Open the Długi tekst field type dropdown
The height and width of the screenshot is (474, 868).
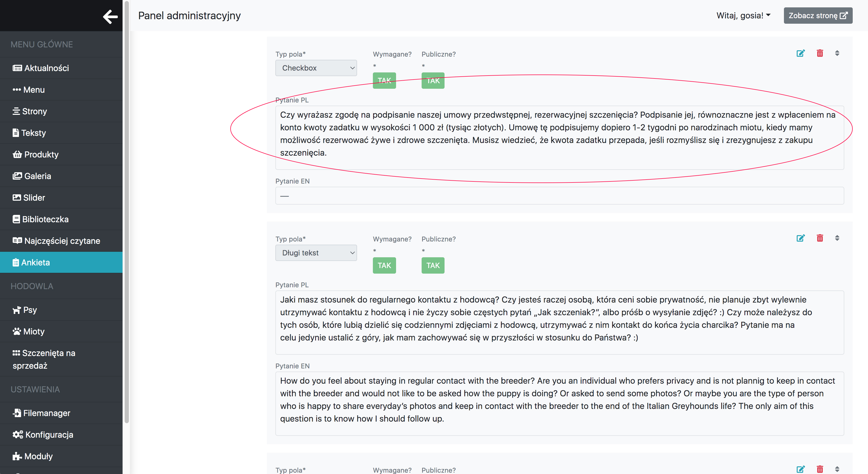(x=316, y=253)
